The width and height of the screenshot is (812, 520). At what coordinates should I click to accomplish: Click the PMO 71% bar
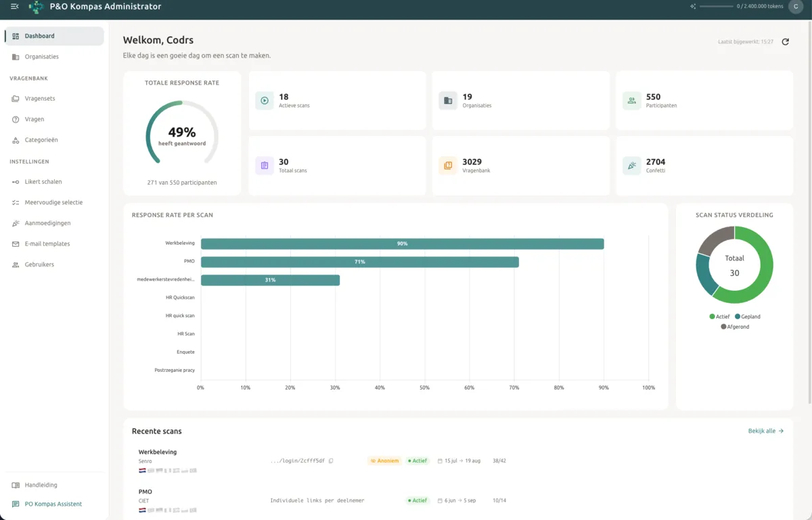[x=359, y=262]
